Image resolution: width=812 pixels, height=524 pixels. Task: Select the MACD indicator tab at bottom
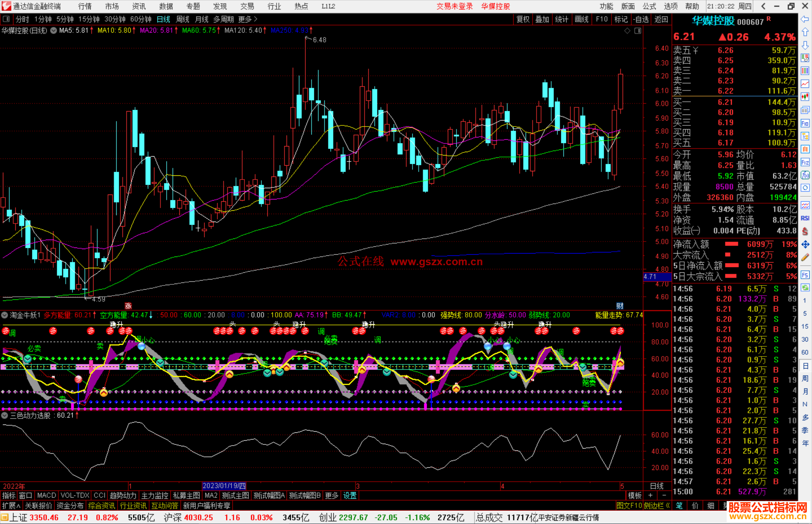click(x=46, y=495)
